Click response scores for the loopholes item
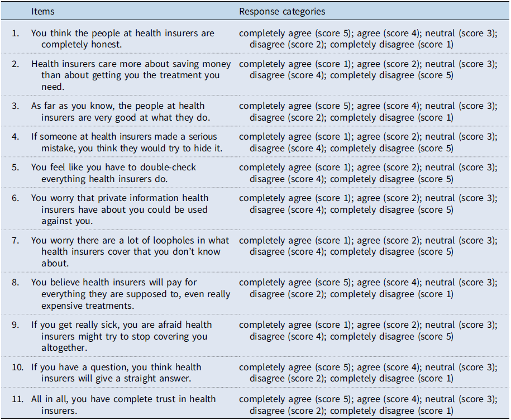 (x=367, y=246)
